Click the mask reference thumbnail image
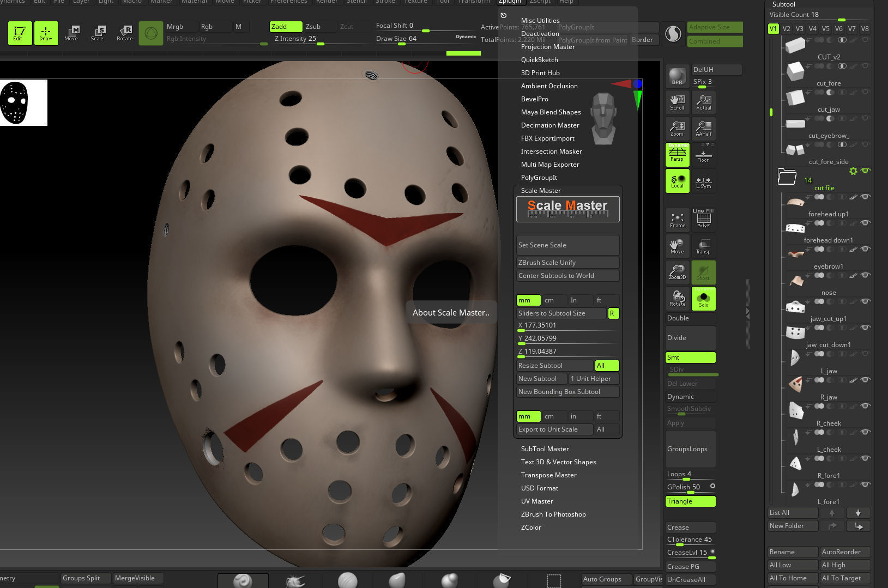The height and width of the screenshot is (588, 888). 23,102
